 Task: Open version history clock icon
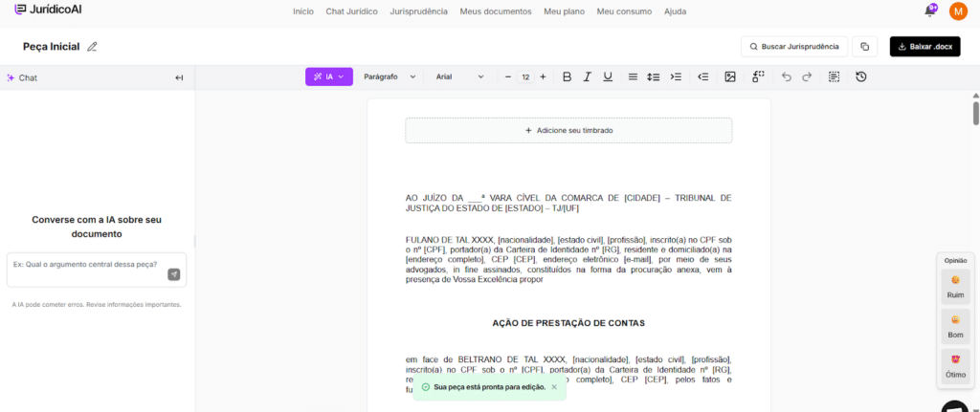861,76
